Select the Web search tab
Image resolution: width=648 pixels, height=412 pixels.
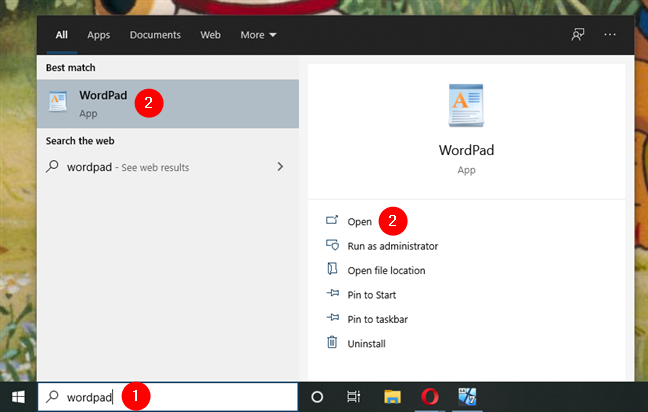click(210, 35)
